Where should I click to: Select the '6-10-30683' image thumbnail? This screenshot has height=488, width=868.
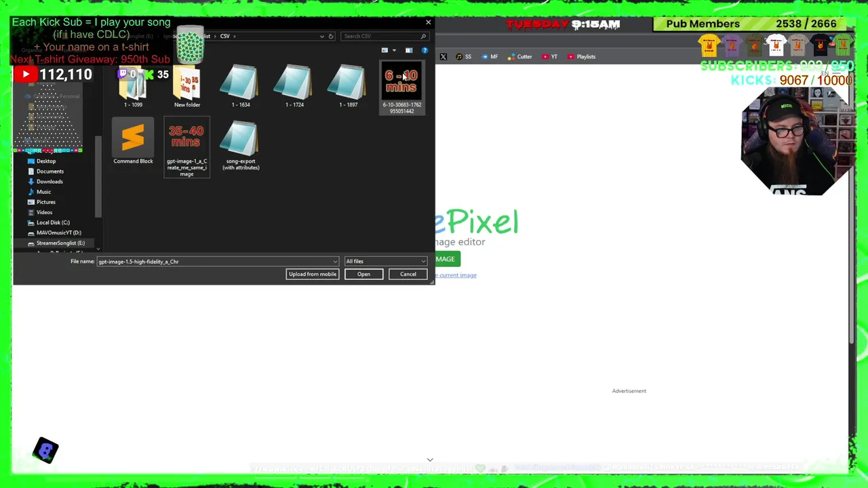click(x=402, y=88)
